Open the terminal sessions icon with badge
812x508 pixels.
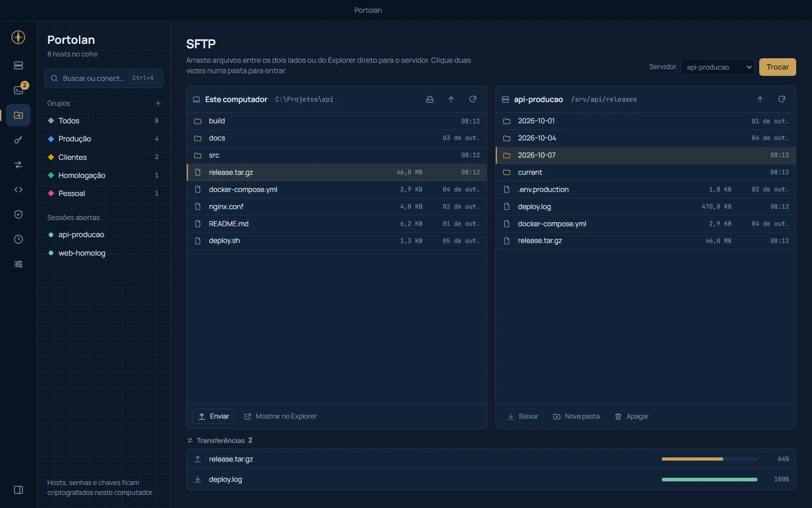pos(18,90)
